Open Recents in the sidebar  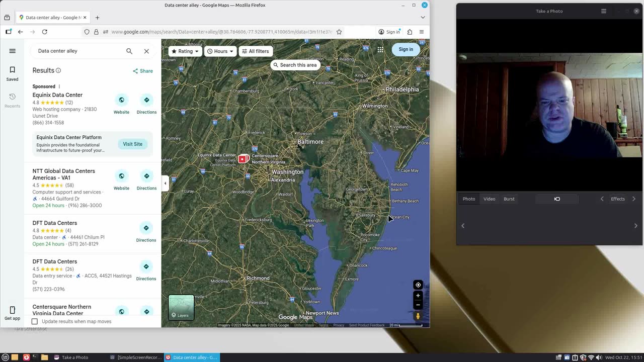coord(13,100)
